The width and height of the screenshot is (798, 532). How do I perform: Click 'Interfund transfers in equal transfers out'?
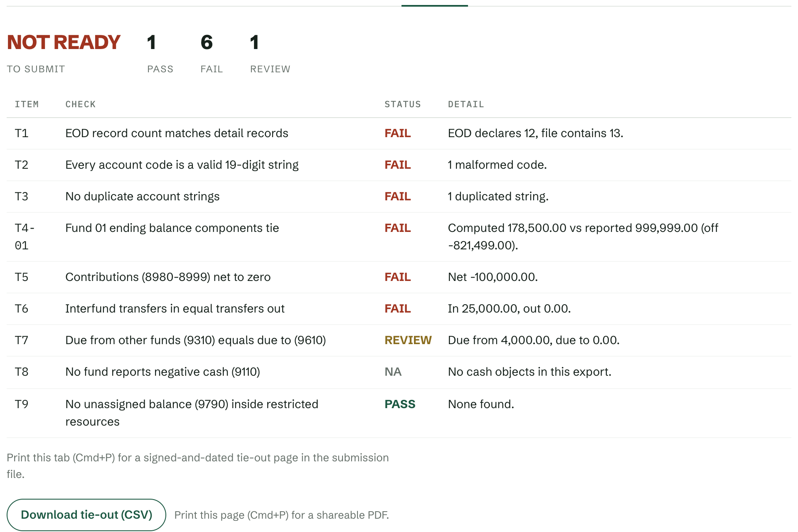175,309
